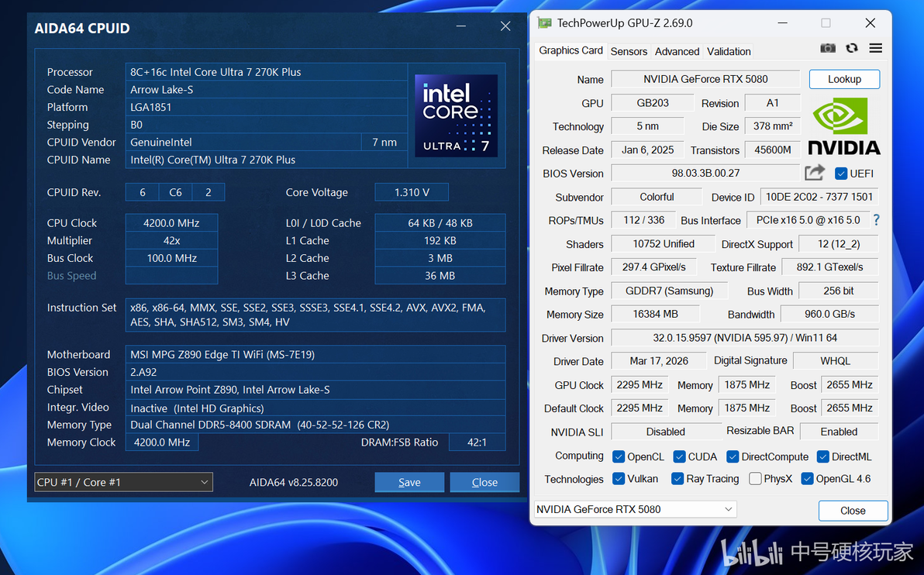Screen dimensions: 924x575
Task: Click the Subvendor Colorful field
Action: coord(657,197)
